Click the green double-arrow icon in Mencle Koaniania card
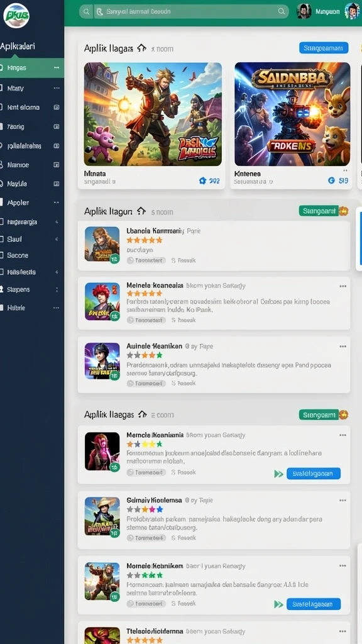The image size is (362, 644). pos(278,474)
